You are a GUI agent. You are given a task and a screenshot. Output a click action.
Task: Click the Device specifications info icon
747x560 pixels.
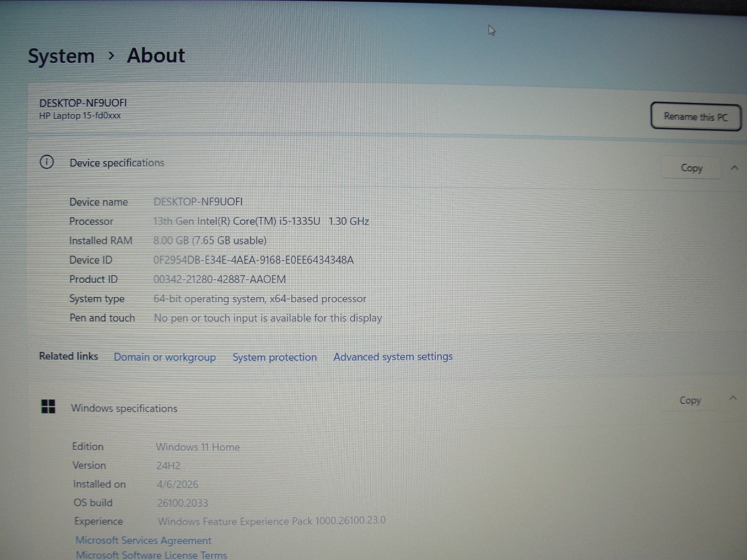click(x=47, y=162)
